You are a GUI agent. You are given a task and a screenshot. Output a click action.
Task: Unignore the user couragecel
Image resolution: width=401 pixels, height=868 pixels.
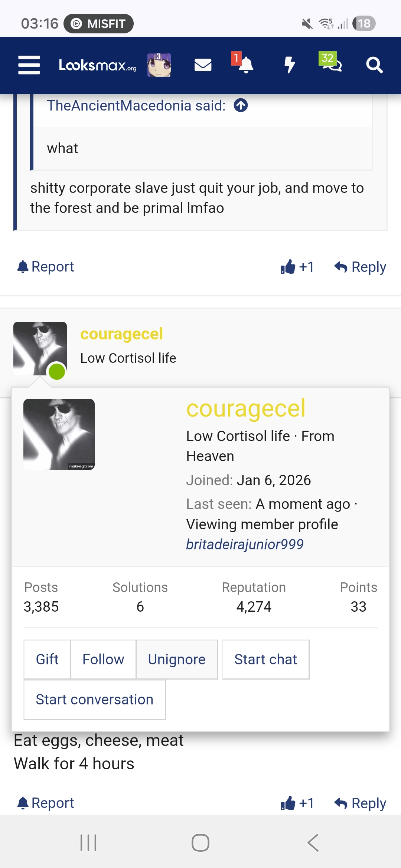tap(177, 660)
